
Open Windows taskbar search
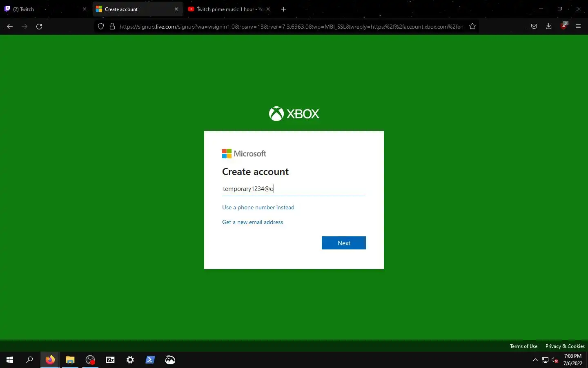click(x=29, y=360)
